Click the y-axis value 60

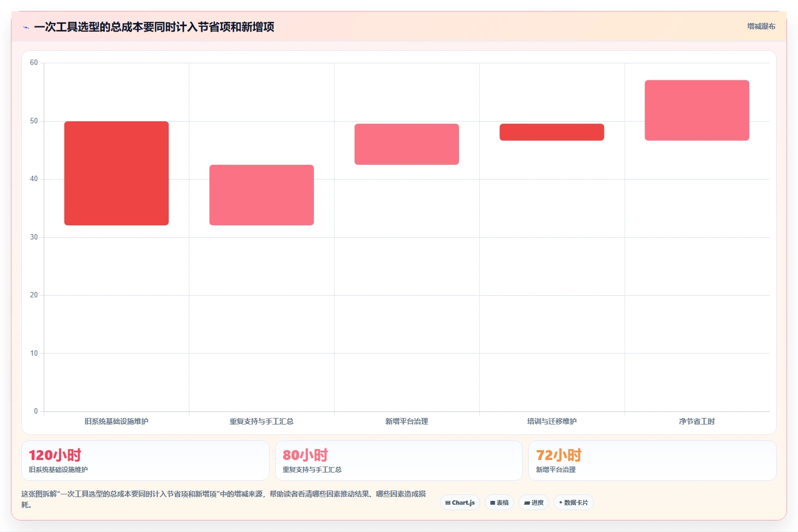[34, 63]
